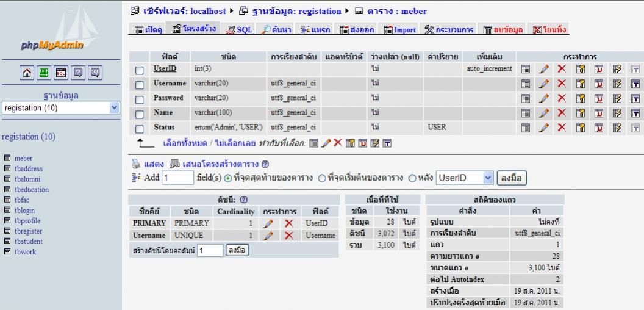Switch to the Structure (โครงสร้าง) tab
The height and width of the screenshot is (310, 644).
(x=193, y=29)
